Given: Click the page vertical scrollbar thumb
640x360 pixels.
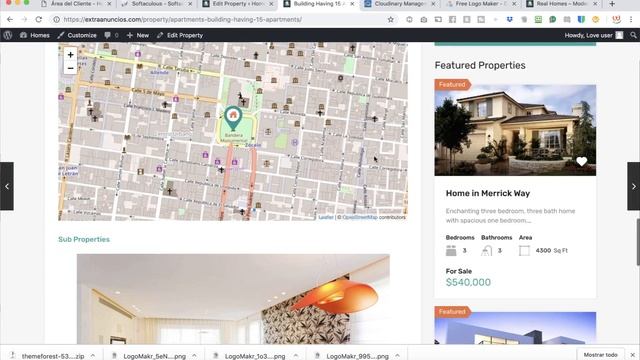Looking at the screenshot, I should [x=638, y=242].
